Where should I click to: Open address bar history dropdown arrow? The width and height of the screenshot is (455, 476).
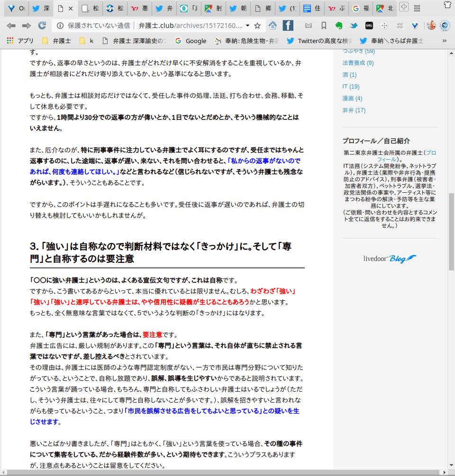point(248,26)
